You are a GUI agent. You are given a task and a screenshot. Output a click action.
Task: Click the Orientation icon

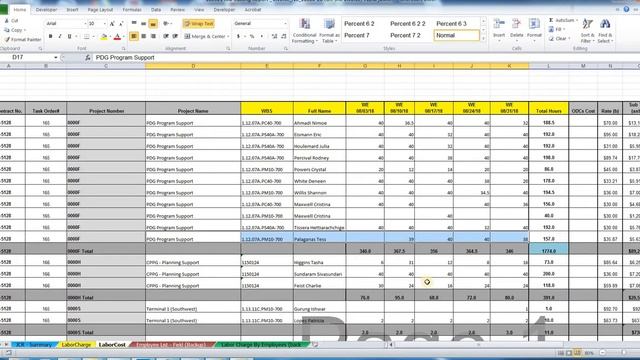coord(167,24)
